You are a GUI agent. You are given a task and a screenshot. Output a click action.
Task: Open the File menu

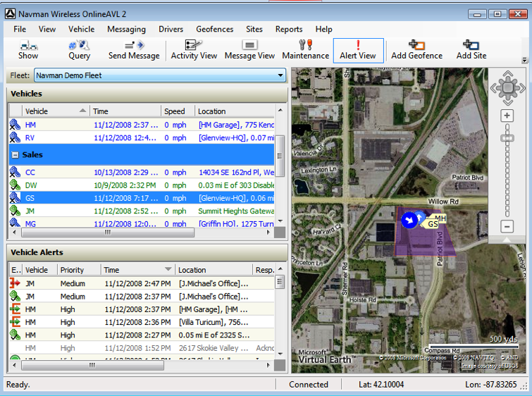(20, 29)
